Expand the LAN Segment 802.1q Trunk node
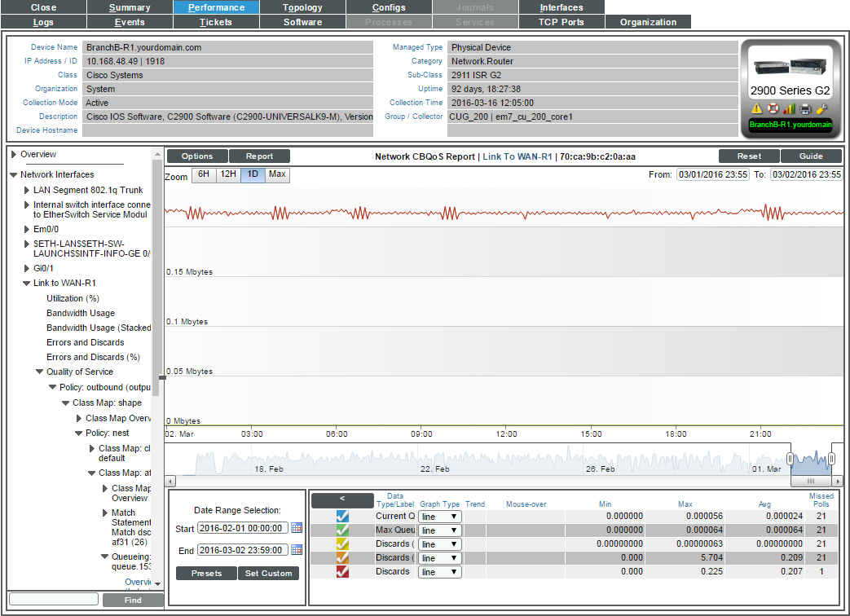The width and height of the screenshot is (850, 616). (27, 190)
